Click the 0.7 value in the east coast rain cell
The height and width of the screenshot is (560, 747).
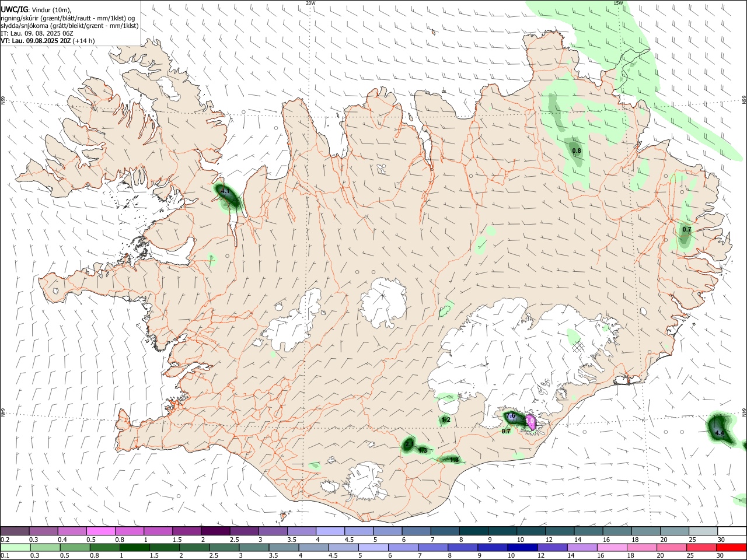(x=686, y=229)
